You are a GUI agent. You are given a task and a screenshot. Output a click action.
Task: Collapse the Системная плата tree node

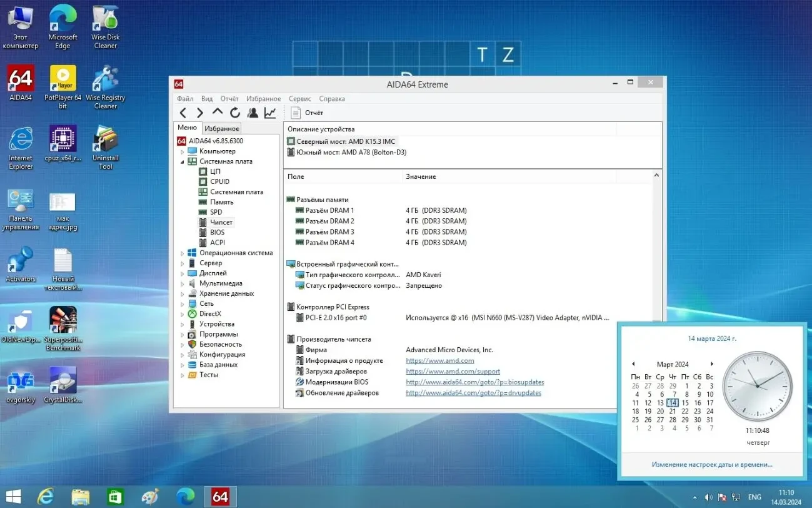pyautogui.click(x=183, y=161)
